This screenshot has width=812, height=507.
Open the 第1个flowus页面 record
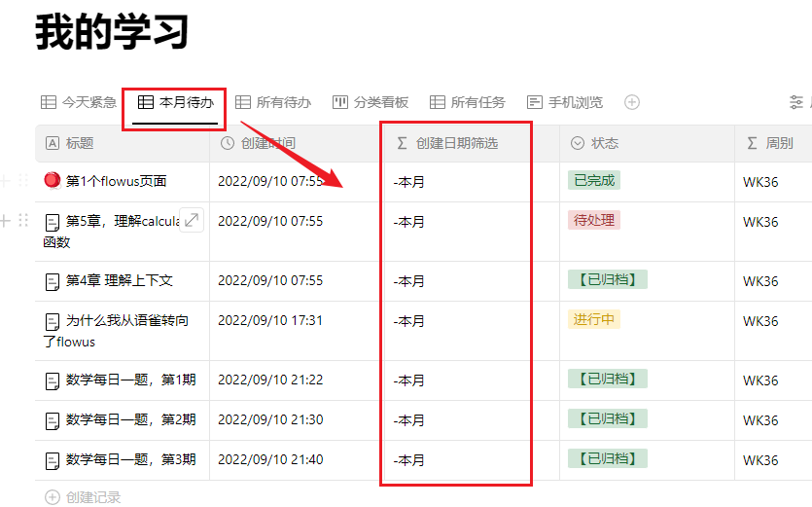[x=116, y=181]
